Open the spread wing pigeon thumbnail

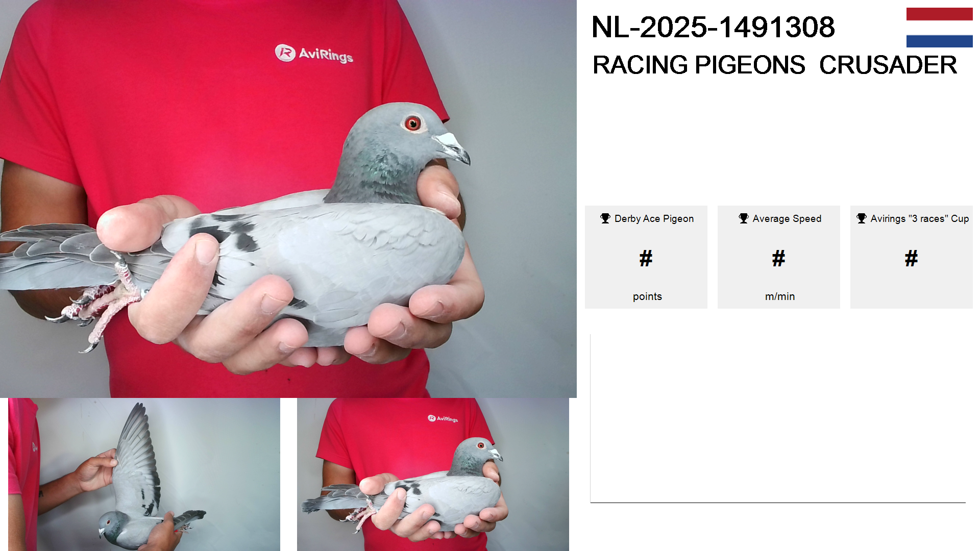(144, 474)
